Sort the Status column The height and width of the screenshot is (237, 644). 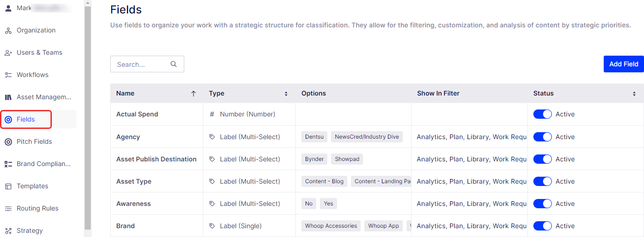coord(634,94)
